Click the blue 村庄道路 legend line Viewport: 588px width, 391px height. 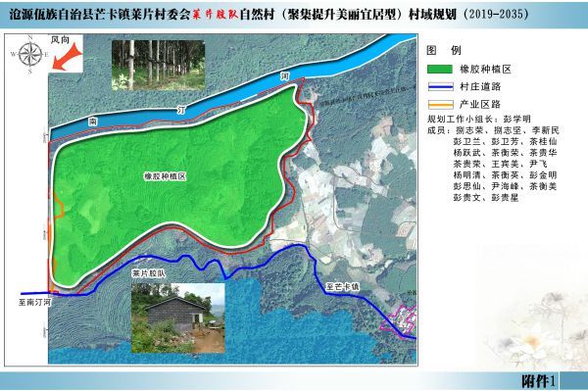tap(441, 86)
